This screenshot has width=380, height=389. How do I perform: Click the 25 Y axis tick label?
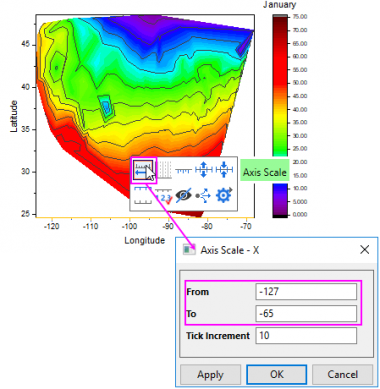pos(25,214)
